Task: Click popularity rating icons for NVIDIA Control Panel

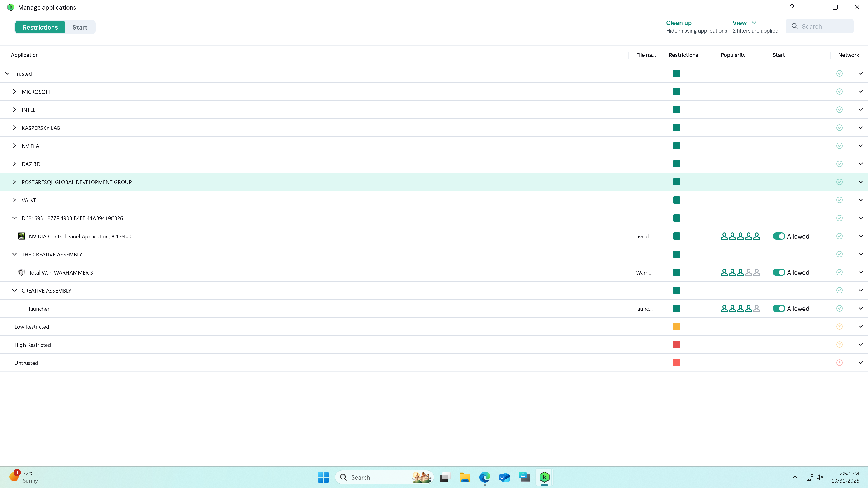Action: click(x=740, y=236)
